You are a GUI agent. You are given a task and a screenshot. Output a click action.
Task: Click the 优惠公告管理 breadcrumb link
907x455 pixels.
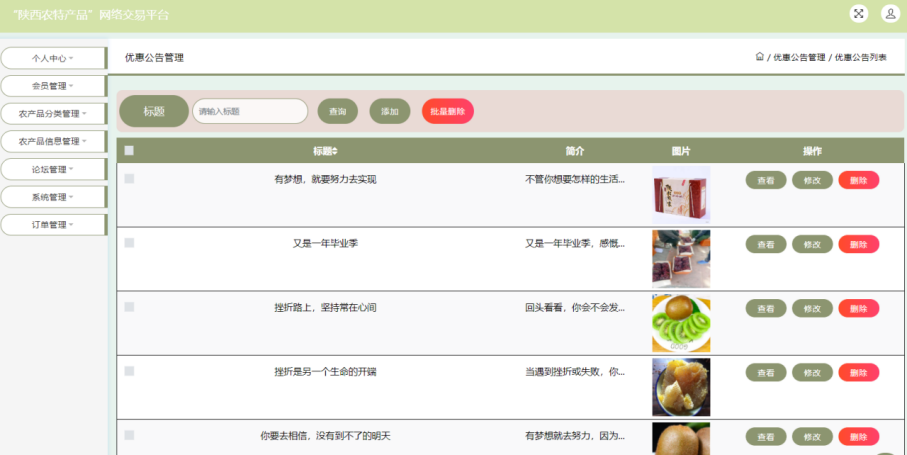click(x=799, y=57)
